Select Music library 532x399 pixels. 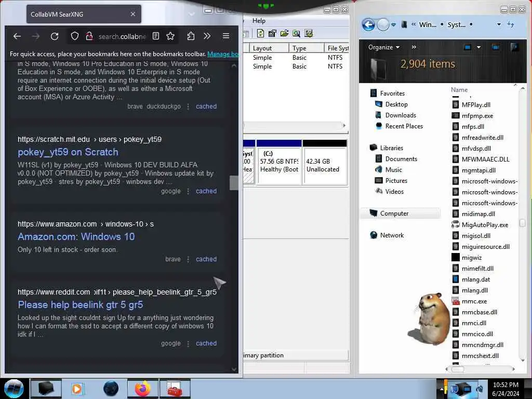pyautogui.click(x=394, y=170)
